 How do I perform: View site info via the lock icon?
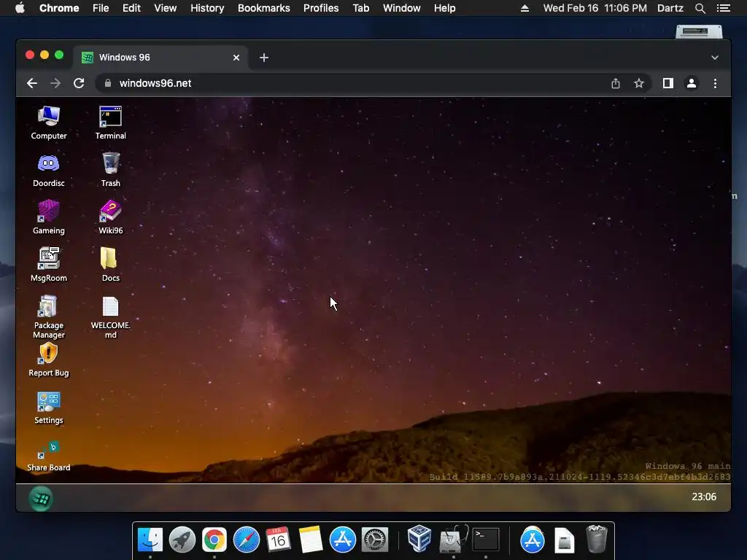pyautogui.click(x=108, y=83)
